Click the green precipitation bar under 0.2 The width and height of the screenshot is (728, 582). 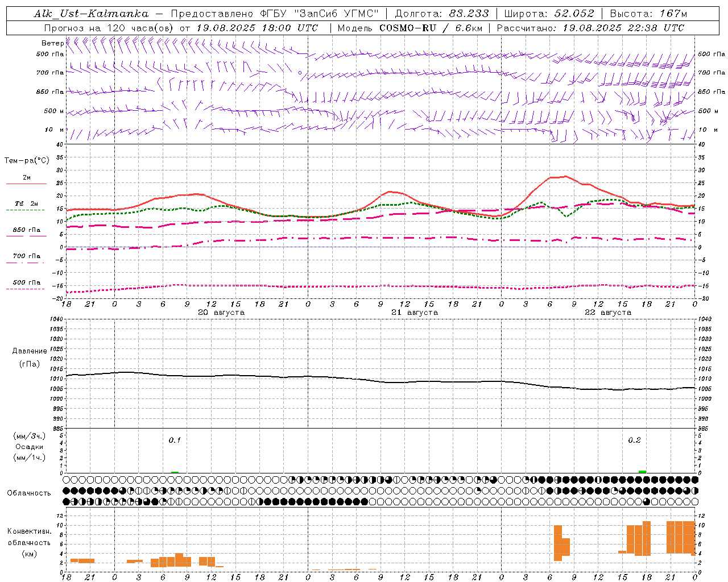pyautogui.click(x=642, y=472)
